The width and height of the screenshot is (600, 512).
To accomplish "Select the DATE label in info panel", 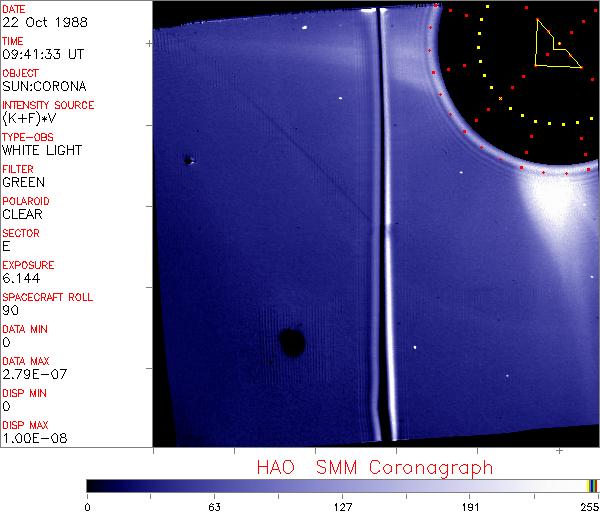I will (x=14, y=8).
